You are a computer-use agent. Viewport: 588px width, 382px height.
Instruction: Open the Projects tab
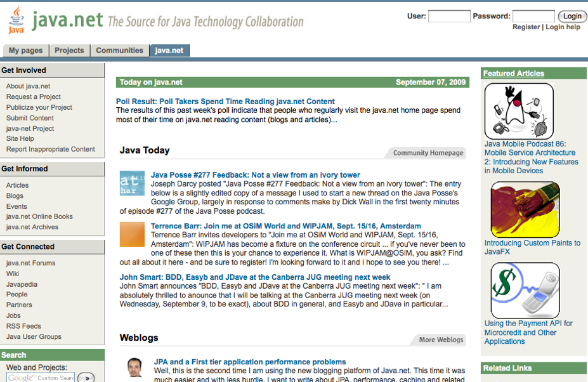(69, 49)
